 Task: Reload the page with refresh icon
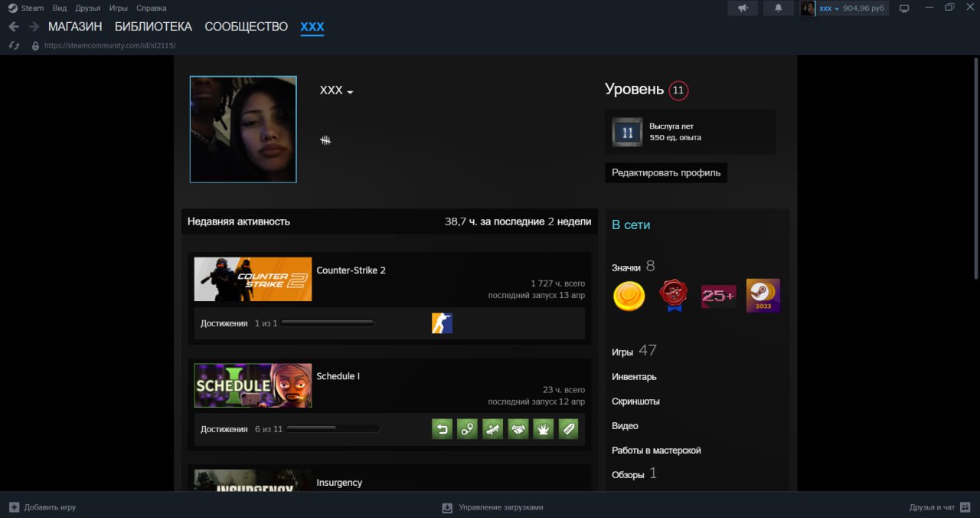point(14,45)
